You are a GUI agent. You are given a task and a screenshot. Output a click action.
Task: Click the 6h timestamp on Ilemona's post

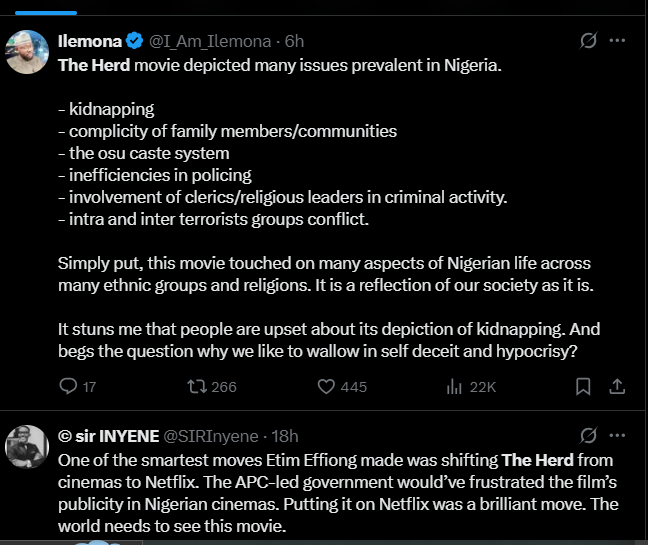[294, 41]
